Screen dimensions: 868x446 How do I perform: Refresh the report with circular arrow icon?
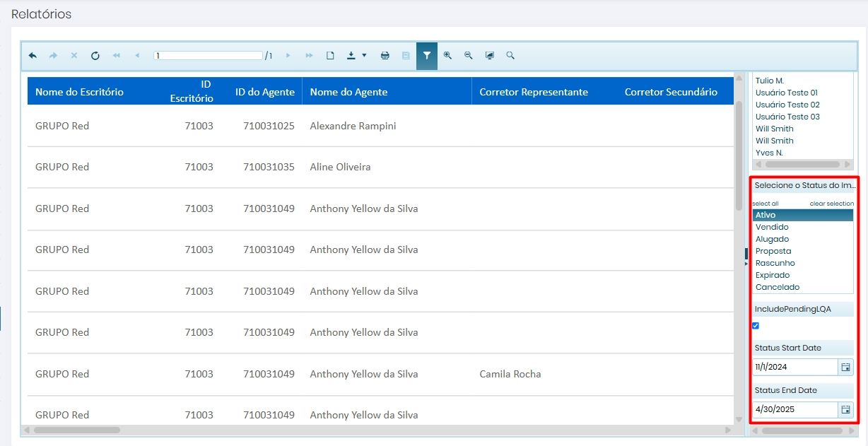[x=95, y=56]
